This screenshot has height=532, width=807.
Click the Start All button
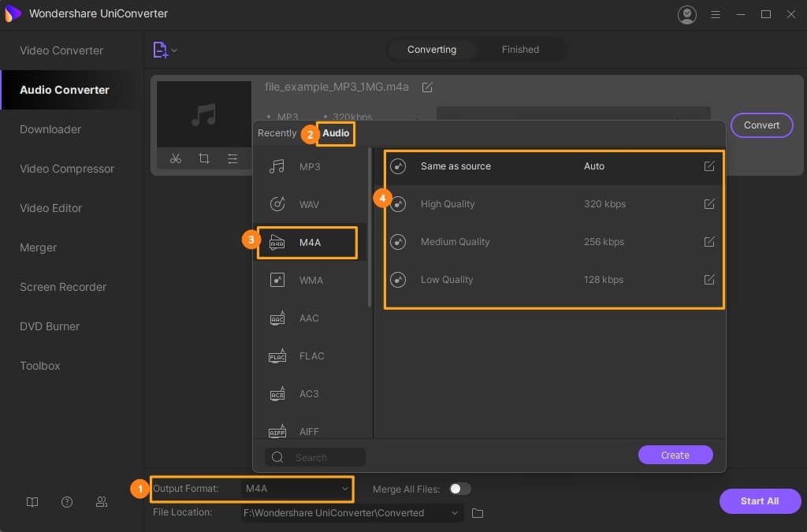760,501
